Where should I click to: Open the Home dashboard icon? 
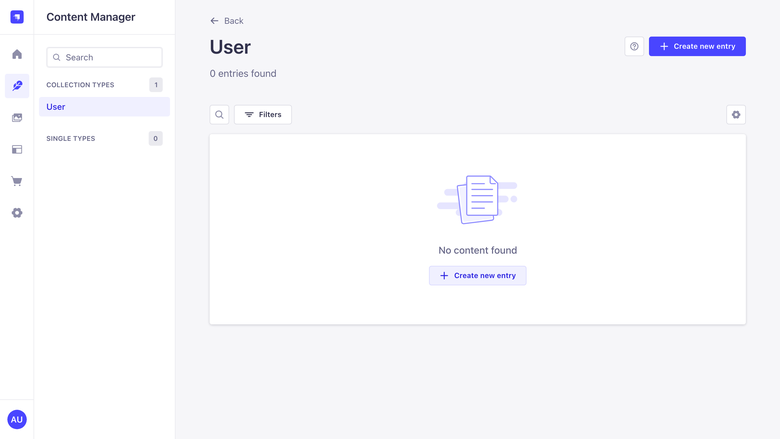coord(17,54)
